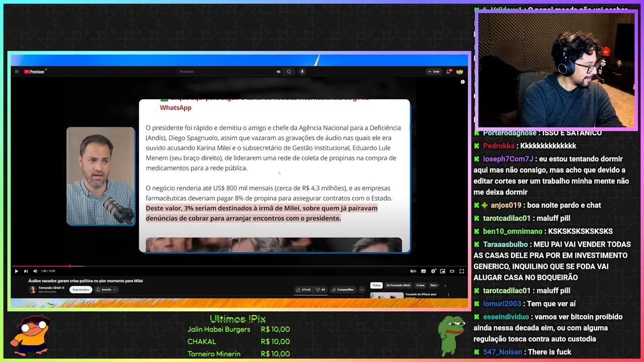Toggle the autoplay switch

[x=413, y=271]
